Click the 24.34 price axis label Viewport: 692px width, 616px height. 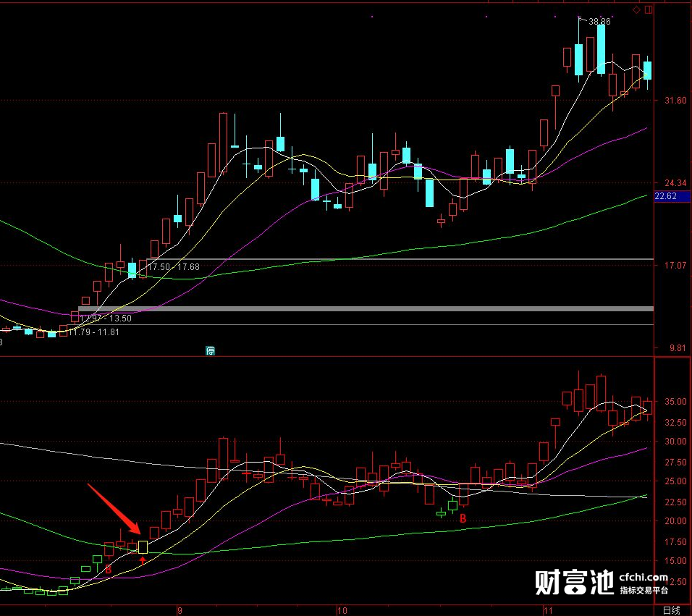point(675,182)
